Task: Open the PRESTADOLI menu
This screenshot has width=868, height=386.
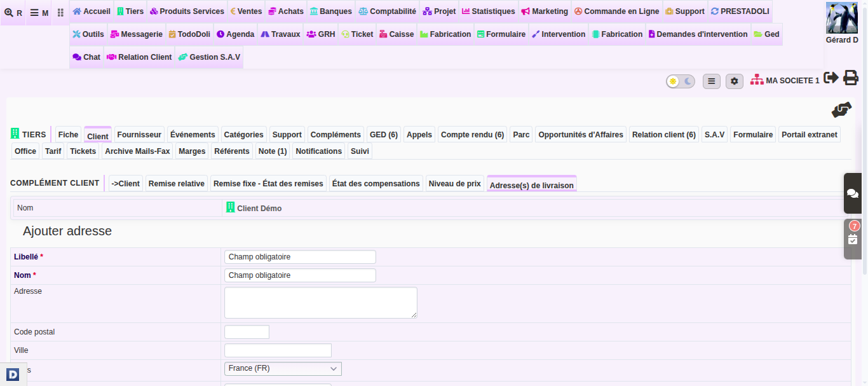Action: click(x=740, y=11)
